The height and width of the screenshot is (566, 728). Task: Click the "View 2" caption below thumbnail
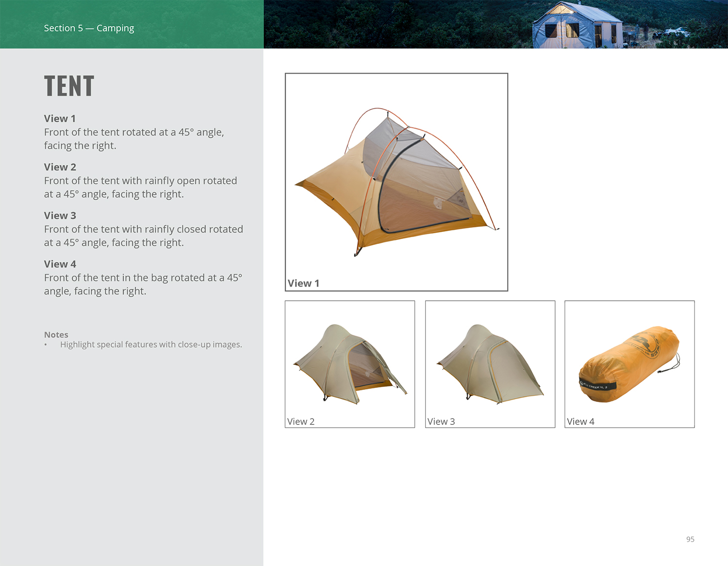tap(300, 421)
